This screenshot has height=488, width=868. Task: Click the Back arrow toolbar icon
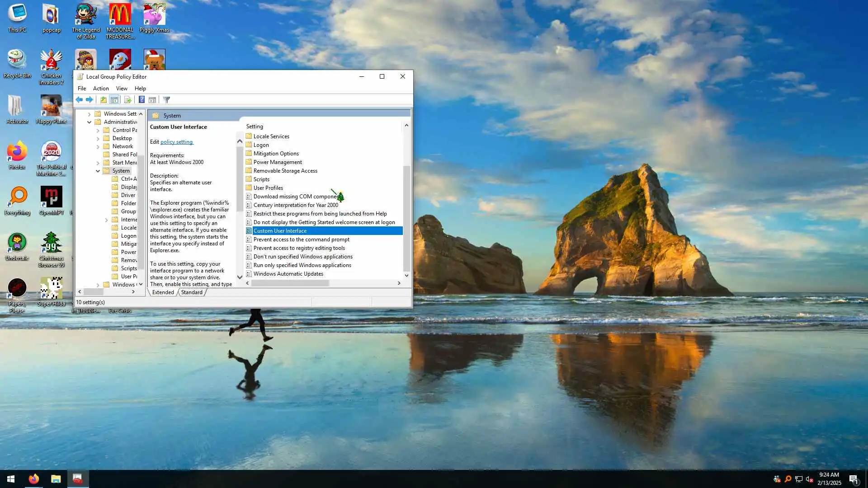80,100
